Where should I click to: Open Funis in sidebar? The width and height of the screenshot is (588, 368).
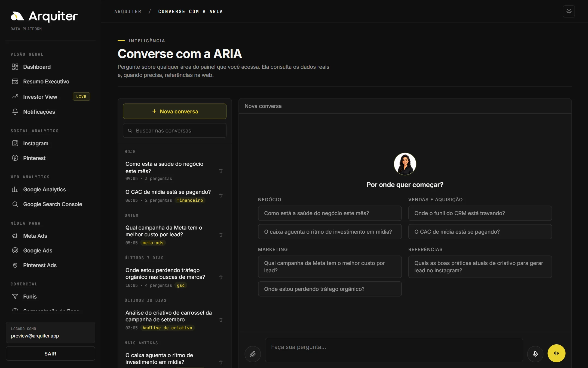point(50,297)
